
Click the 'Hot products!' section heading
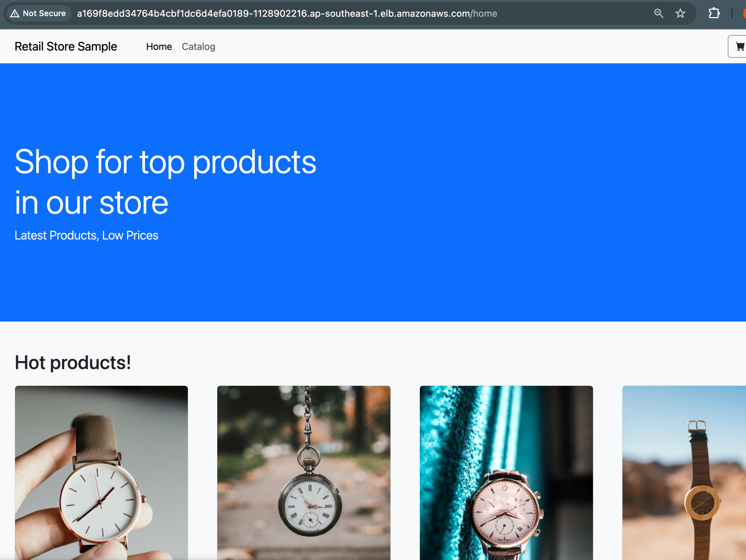73,363
